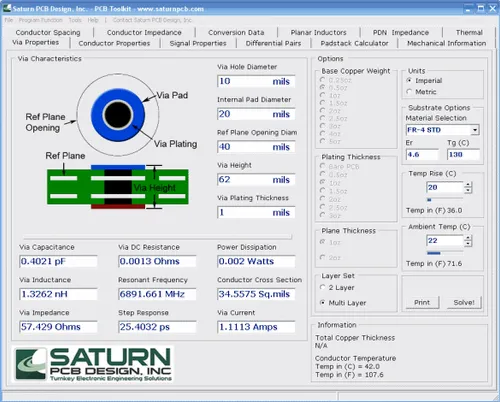Maximize the PCB Toolkit window
The width and height of the screenshot is (500, 402).
coord(480,8)
